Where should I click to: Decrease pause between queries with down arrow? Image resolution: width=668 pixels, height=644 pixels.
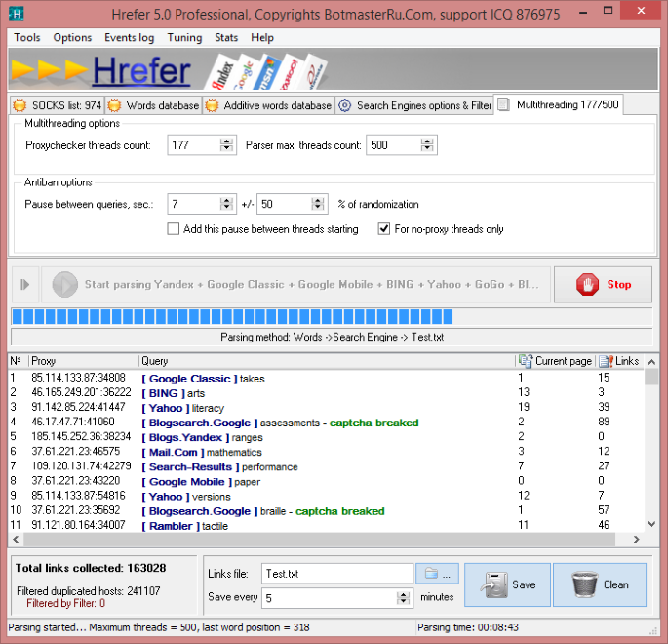point(227,208)
